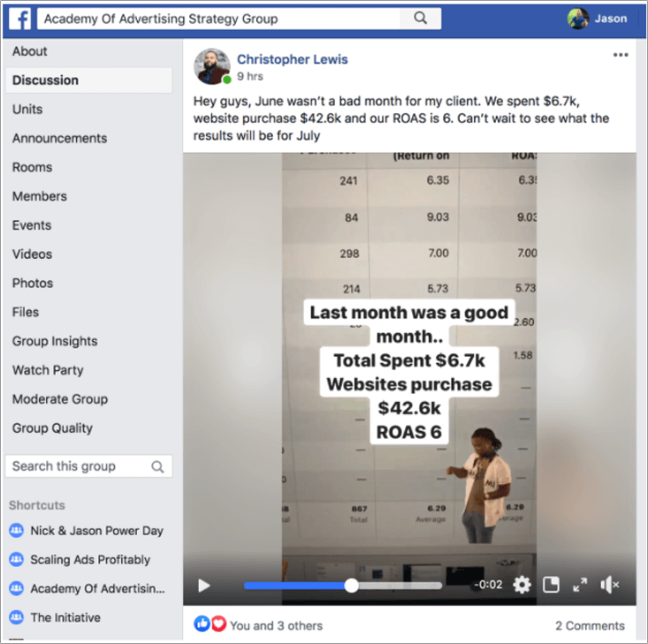The width and height of the screenshot is (648, 644).
Task: Open post options three-dot menu
Action: click(621, 55)
